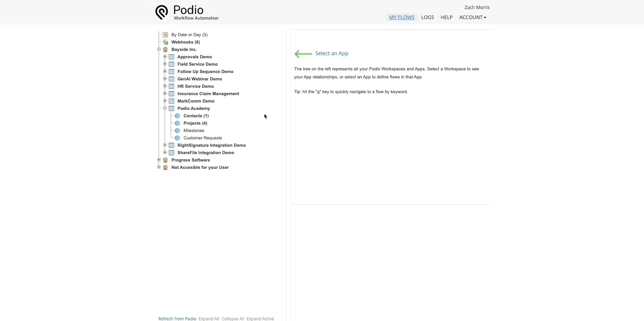The height and width of the screenshot is (321, 644).
Task: Click the Insurance Claim Management workspace icon
Action: [x=171, y=94]
